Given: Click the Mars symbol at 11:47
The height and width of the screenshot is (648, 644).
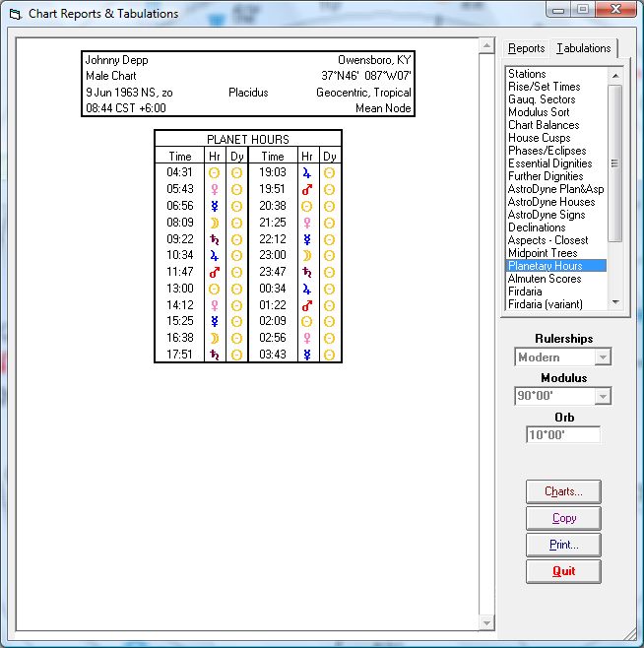Looking at the screenshot, I should 214,273.
